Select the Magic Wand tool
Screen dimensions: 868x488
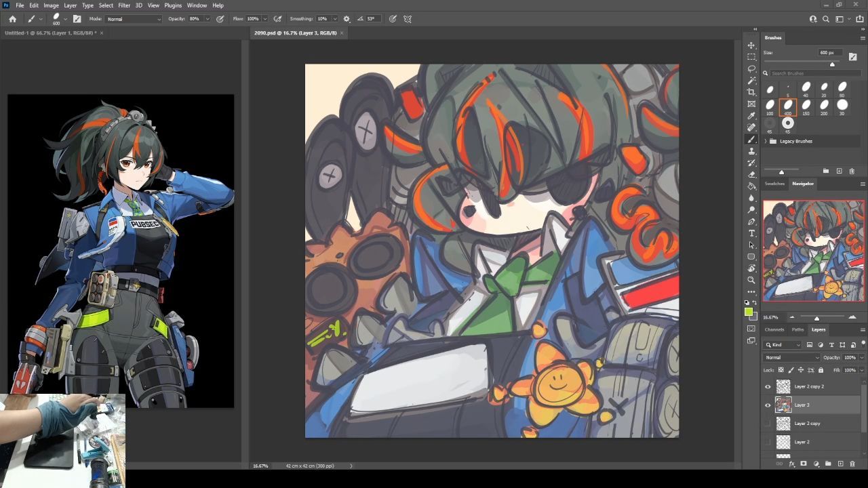tap(751, 81)
